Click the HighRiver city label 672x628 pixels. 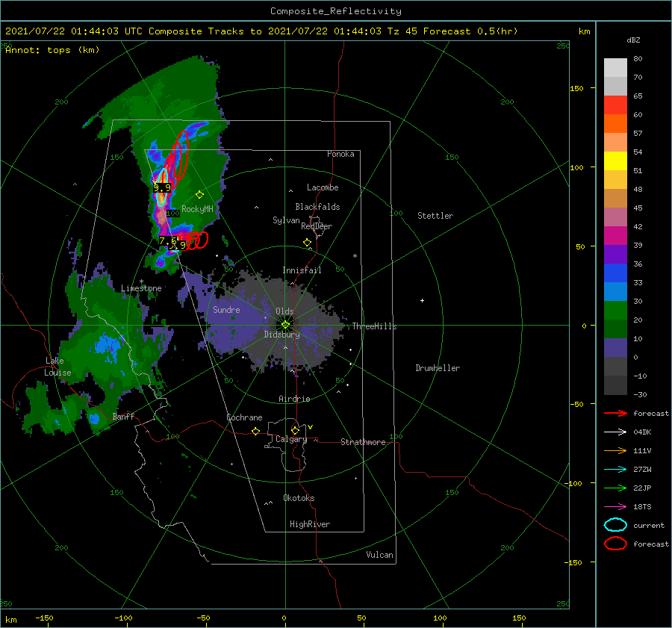pyautogui.click(x=310, y=524)
